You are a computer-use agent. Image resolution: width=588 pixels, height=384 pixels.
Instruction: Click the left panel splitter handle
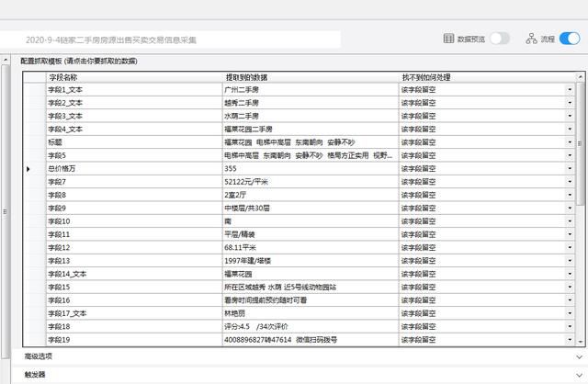pyautogui.click(x=4, y=211)
